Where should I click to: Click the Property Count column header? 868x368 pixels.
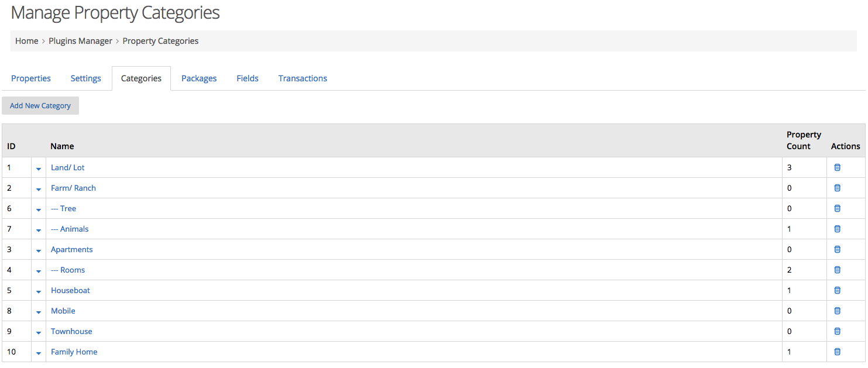[804, 140]
